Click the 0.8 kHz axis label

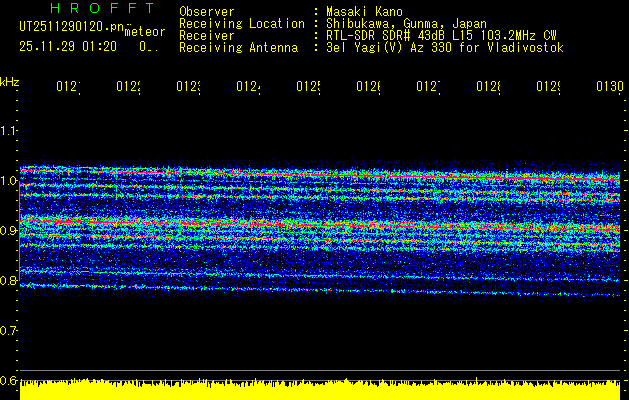(x=10, y=281)
